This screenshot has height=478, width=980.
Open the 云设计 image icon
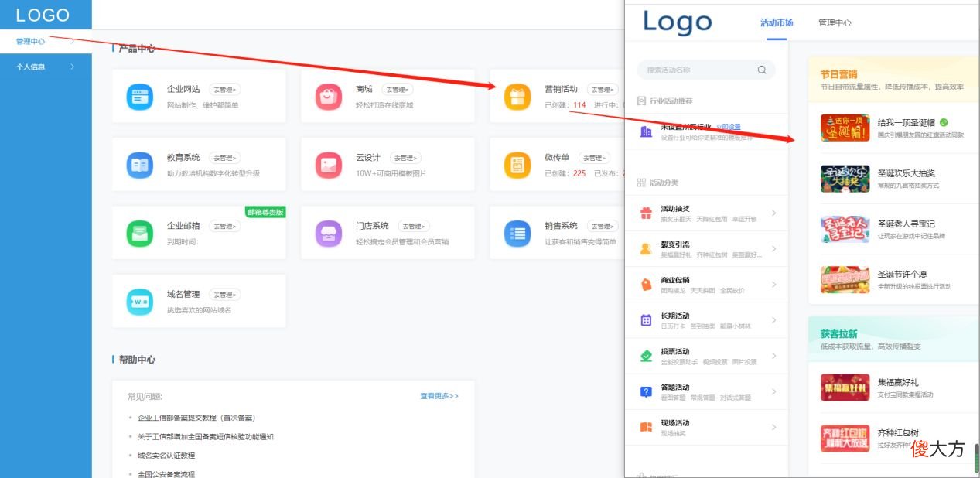click(x=329, y=165)
